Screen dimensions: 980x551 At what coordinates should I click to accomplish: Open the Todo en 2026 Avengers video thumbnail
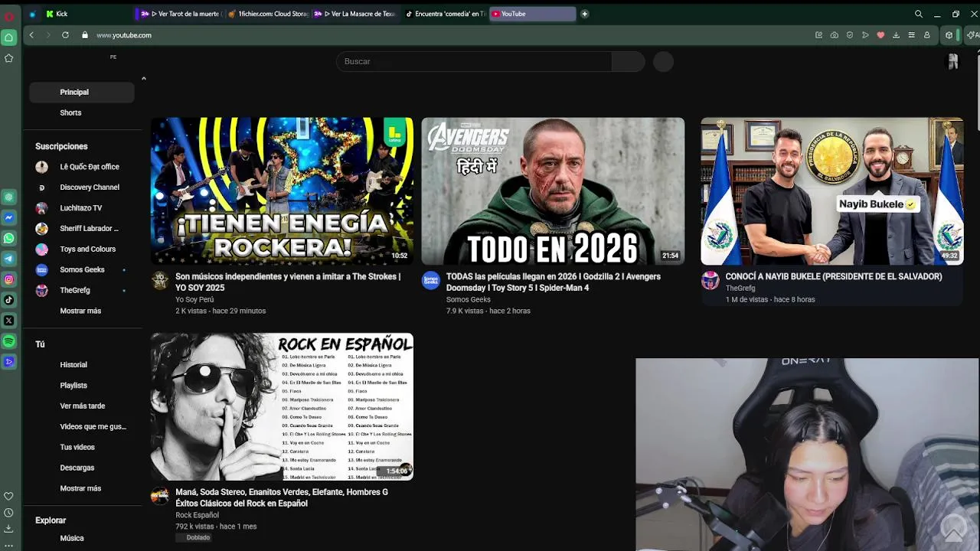[553, 191]
